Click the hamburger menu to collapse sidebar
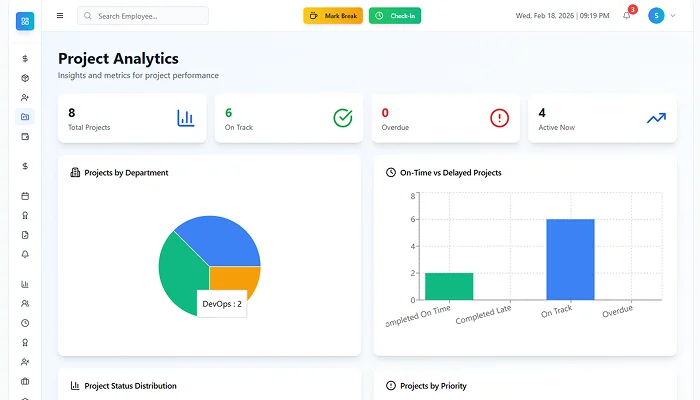The height and width of the screenshot is (400, 700). point(60,16)
